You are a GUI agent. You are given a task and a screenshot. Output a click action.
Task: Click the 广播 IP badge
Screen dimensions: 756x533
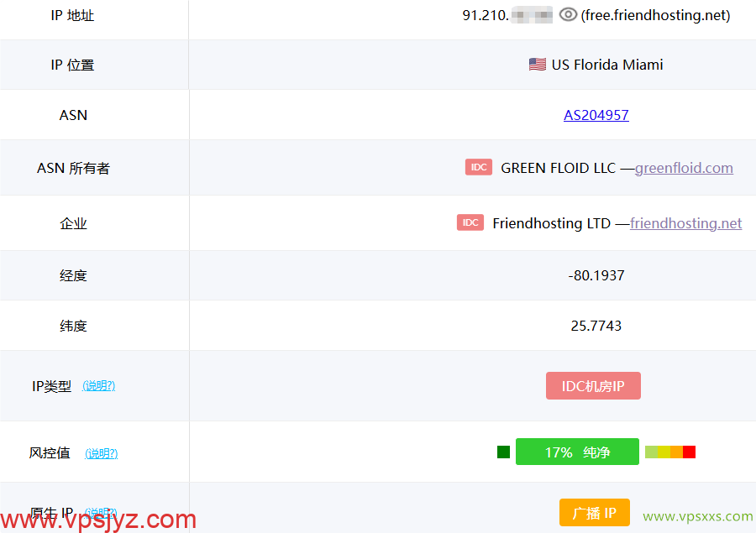pos(595,512)
